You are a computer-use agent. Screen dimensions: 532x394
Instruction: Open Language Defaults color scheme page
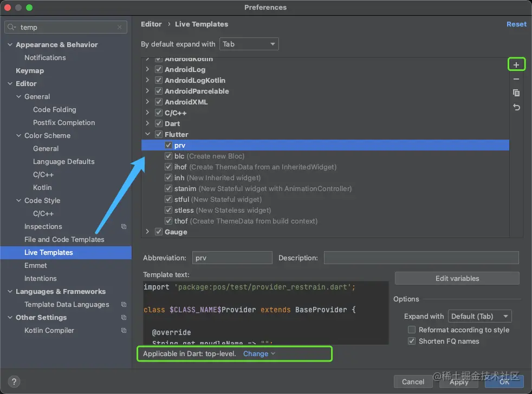tap(64, 161)
